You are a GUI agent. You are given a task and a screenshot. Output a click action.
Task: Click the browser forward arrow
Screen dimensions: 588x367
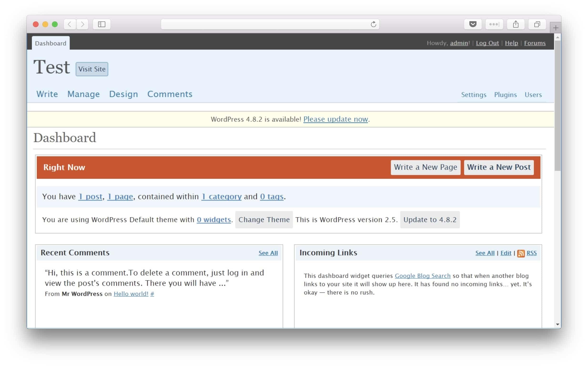point(83,24)
